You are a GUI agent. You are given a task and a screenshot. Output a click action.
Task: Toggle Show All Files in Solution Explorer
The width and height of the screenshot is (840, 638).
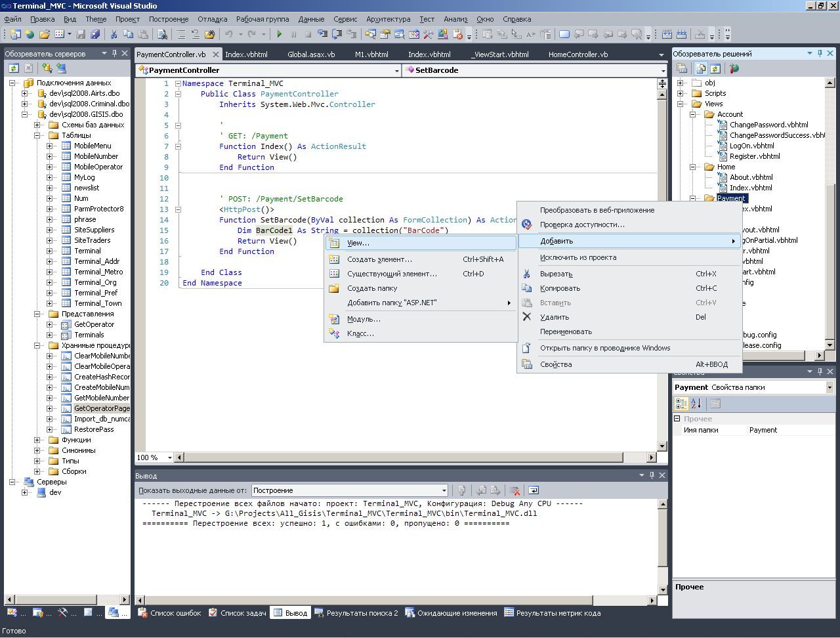[x=700, y=68]
